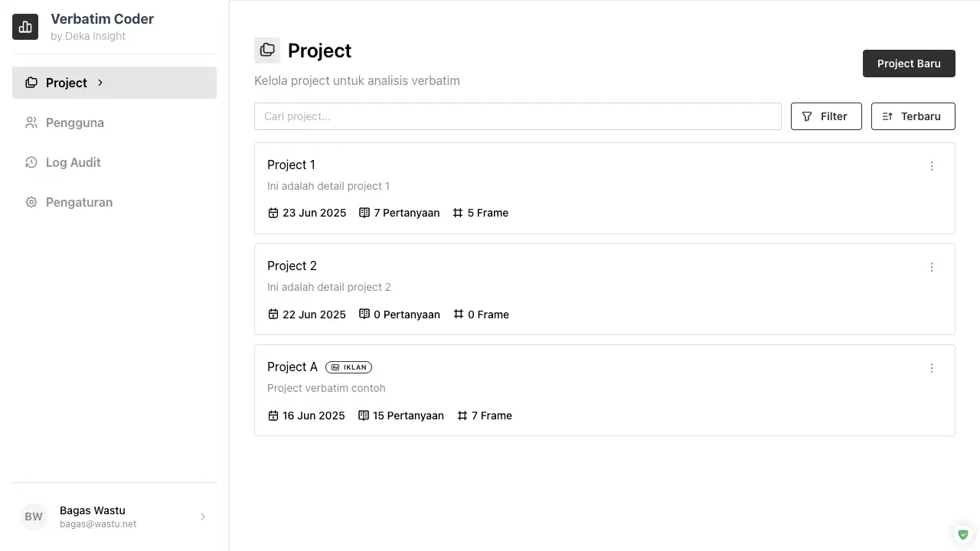The image size is (980, 551).
Task: Open three-dot menu for Project 2
Action: (932, 267)
